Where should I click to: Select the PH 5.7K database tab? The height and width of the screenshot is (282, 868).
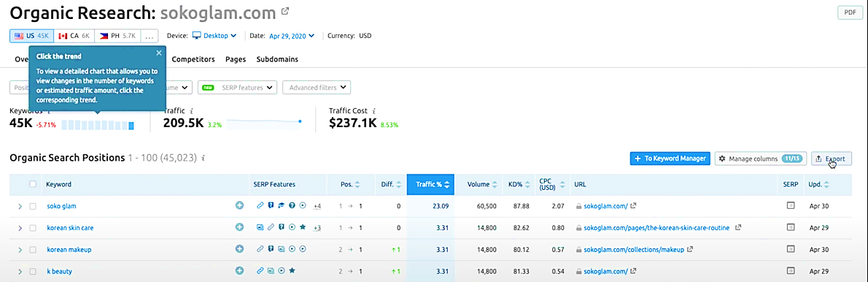pos(117,36)
